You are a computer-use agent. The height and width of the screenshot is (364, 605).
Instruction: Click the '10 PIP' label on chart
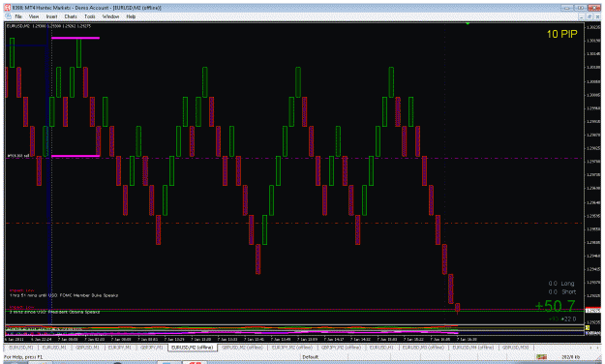561,34
